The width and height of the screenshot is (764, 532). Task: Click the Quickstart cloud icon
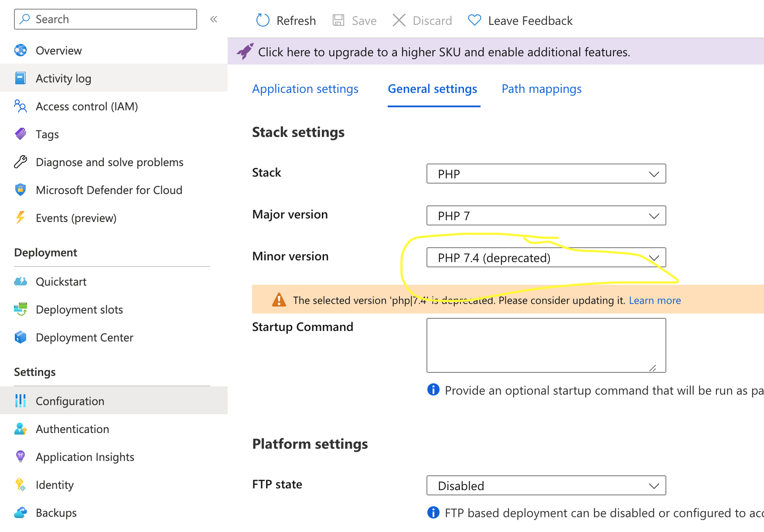pyautogui.click(x=20, y=282)
